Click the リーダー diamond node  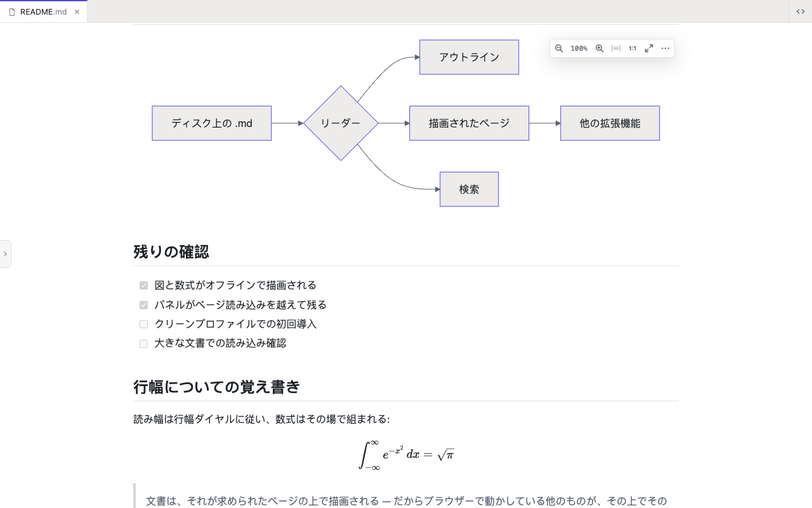(x=341, y=123)
